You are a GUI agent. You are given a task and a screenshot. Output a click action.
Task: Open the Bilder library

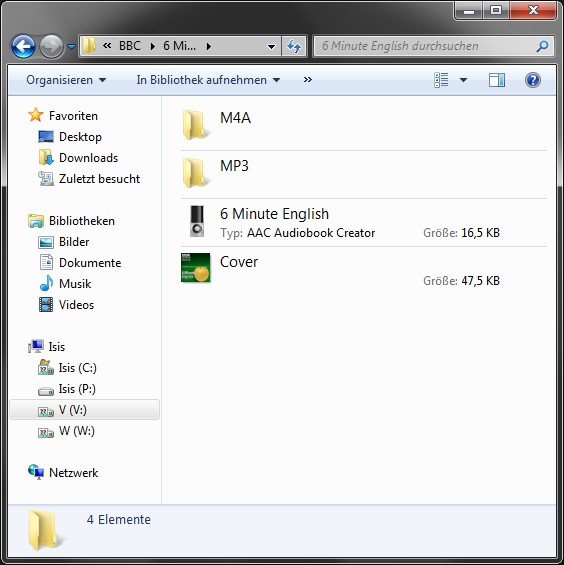tap(74, 242)
